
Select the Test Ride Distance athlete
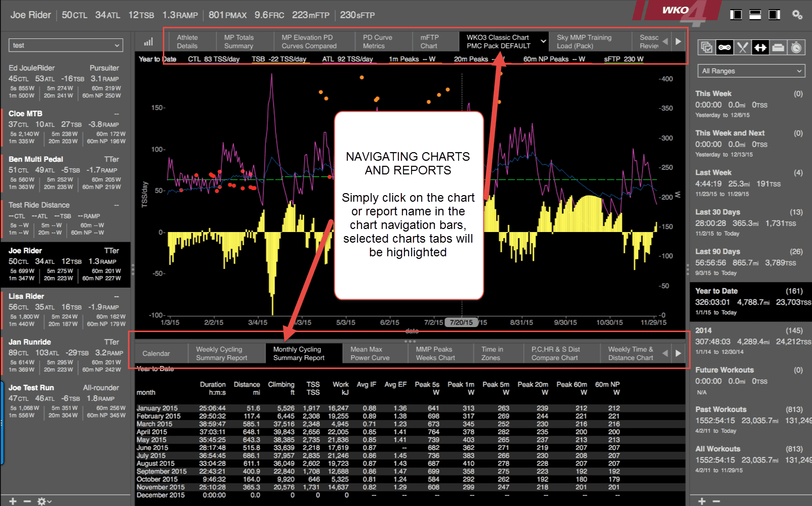65,218
